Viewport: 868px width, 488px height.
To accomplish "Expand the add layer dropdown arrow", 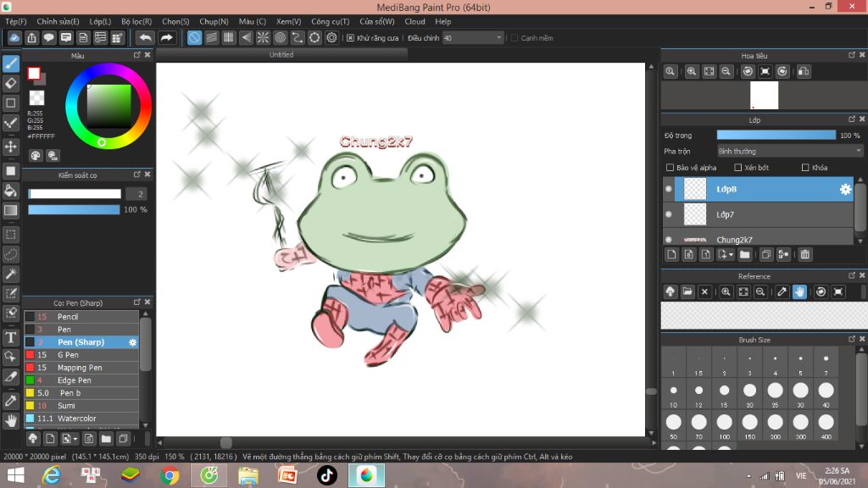I will click(x=731, y=254).
